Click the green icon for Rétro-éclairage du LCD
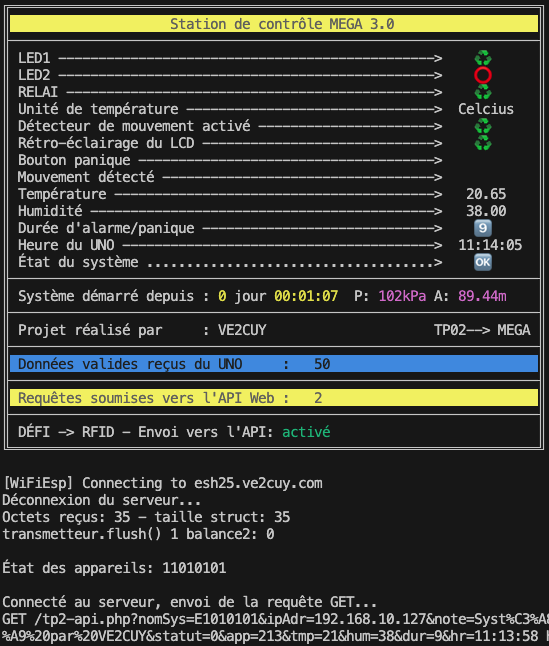 click(483, 143)
